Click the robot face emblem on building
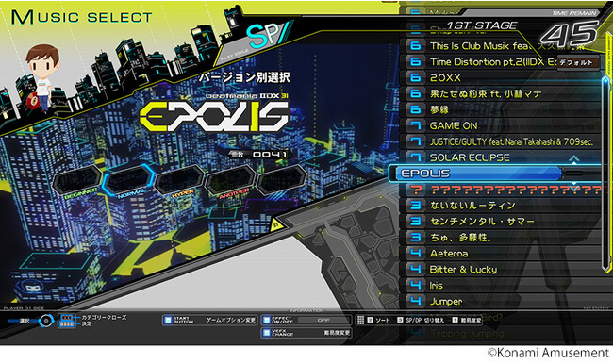The width and height of the screenshot is (613, 364). coord(32,288)
